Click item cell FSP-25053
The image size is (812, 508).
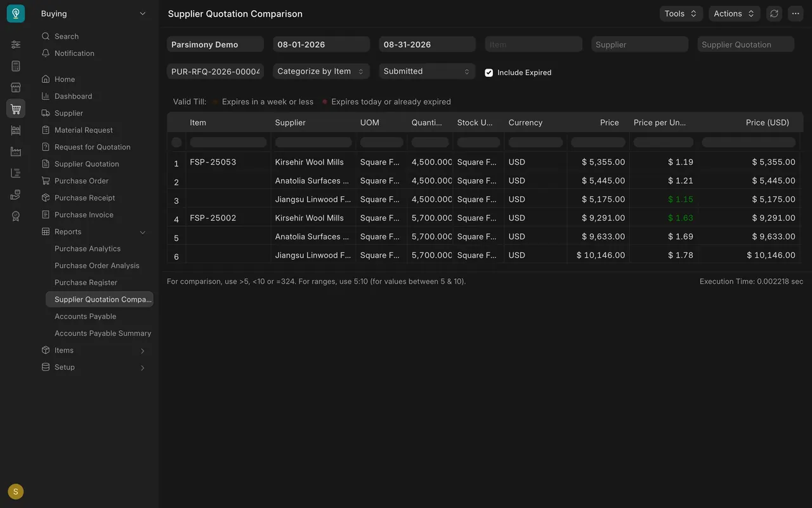coord(228,162)
